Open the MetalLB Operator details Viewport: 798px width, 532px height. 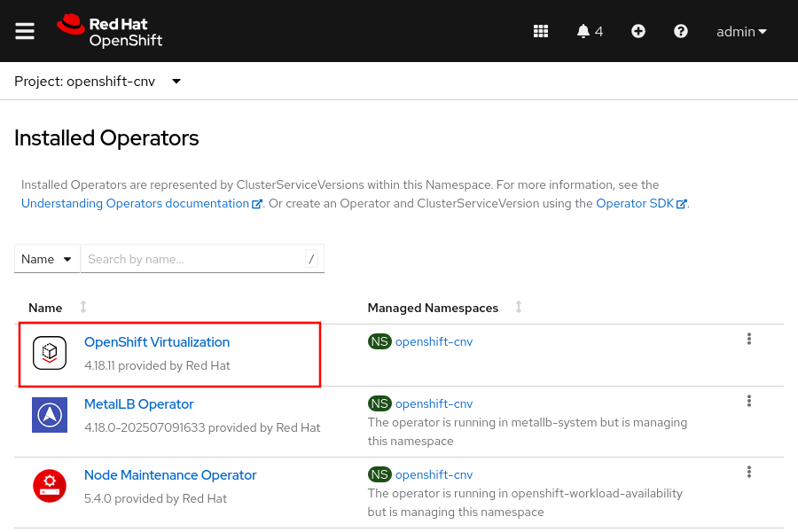[x=139, y=404]
